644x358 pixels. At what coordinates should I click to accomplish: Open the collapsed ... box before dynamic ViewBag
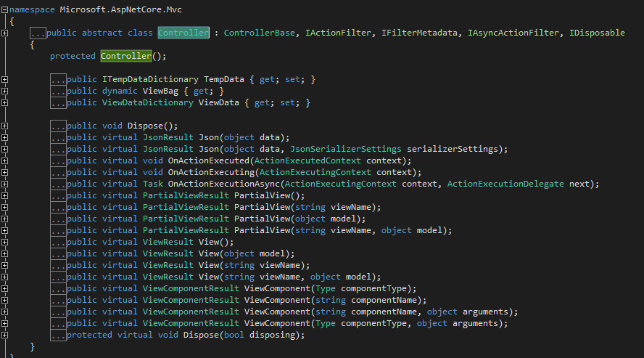pyautogui.click(x=58, y=91)
